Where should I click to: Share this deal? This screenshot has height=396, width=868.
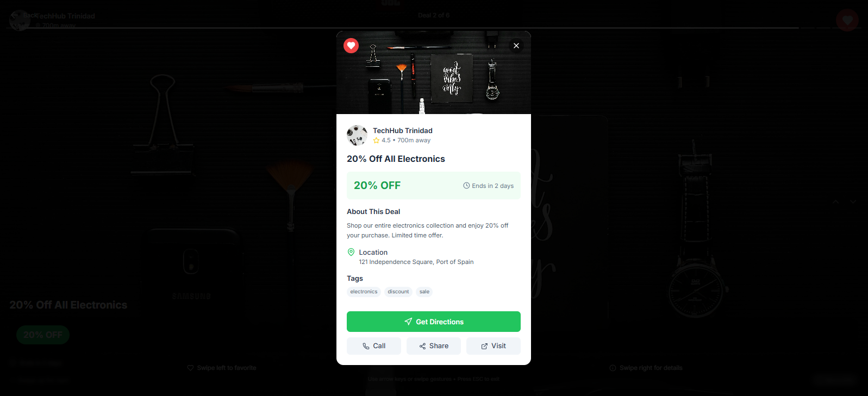pyautogui.click(x=434, y=346)
